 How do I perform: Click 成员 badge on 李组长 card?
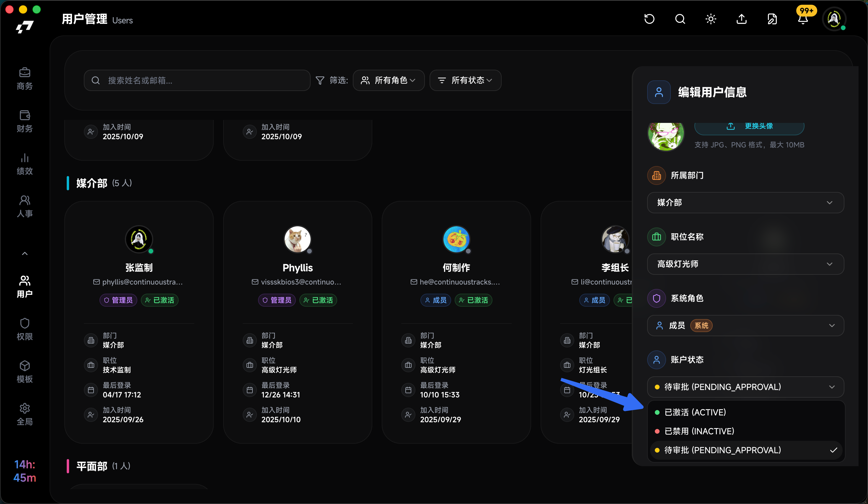coord(595,300)
